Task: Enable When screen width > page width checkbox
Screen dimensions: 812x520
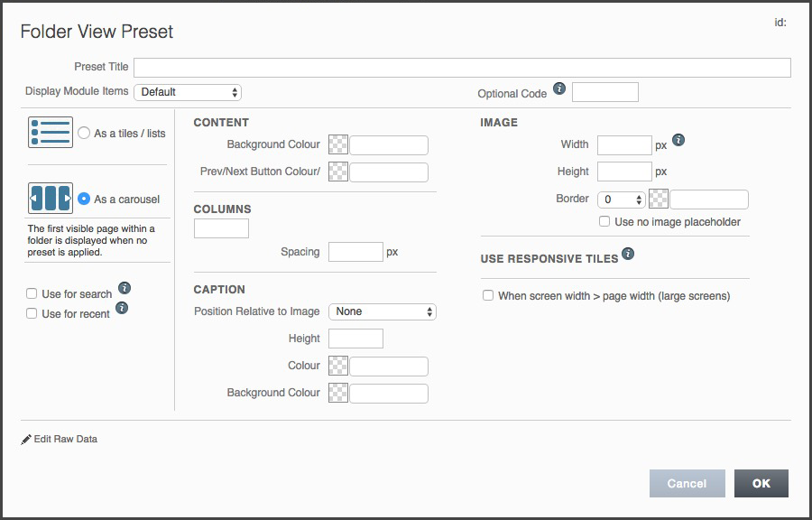Action: coord(488,295)
